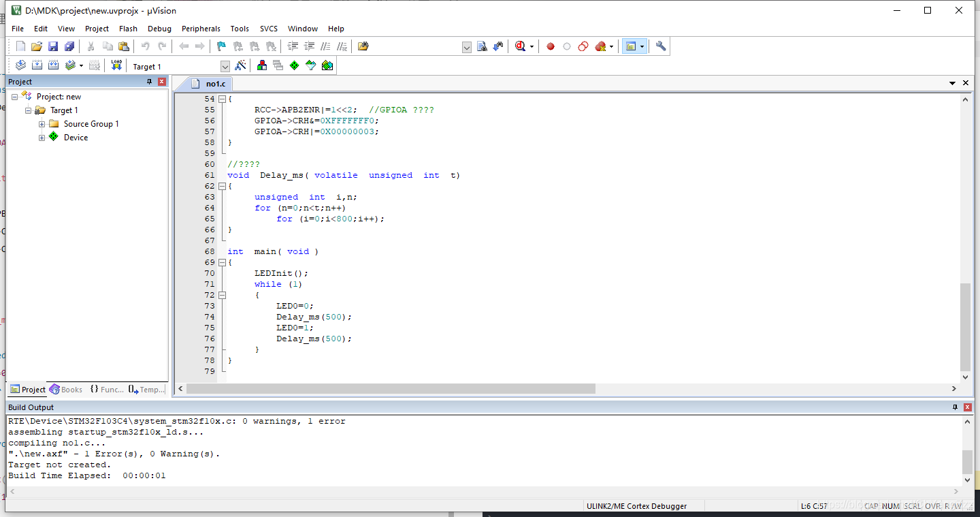Close the Project panel
980x517 pixels.
162,82
